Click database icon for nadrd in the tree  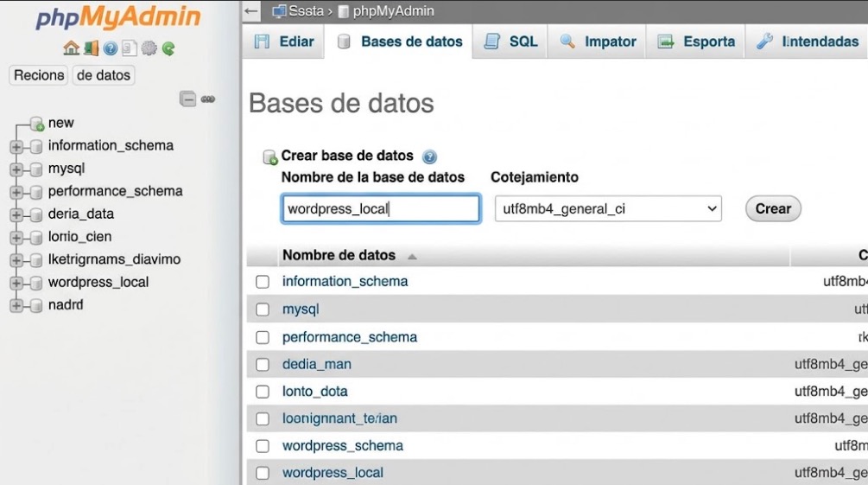tap(36, 305)
